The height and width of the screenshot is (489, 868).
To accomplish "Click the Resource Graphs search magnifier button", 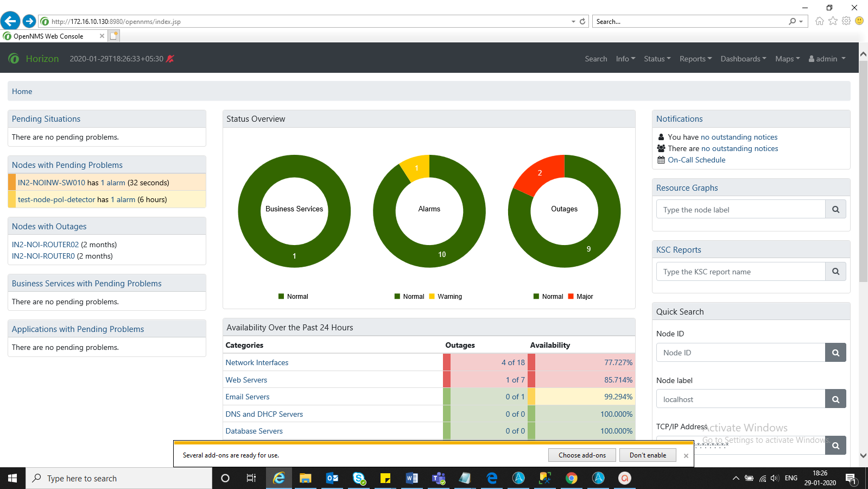I will point(835,210).
